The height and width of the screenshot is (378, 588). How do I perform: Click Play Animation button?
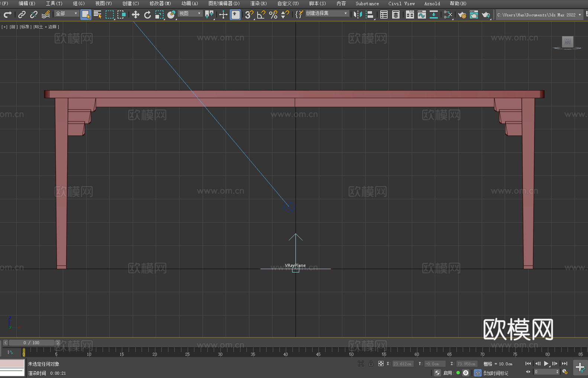pyautogui.click(x=546, y=364)
